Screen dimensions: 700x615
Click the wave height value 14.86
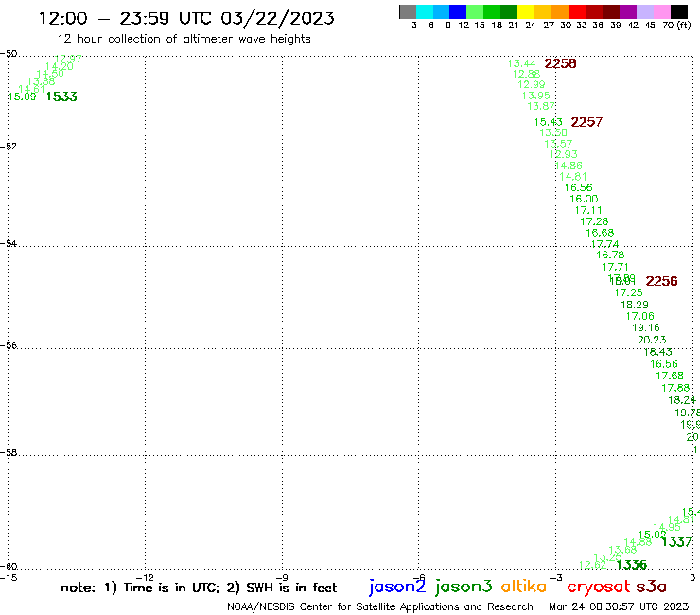point(569,166)
